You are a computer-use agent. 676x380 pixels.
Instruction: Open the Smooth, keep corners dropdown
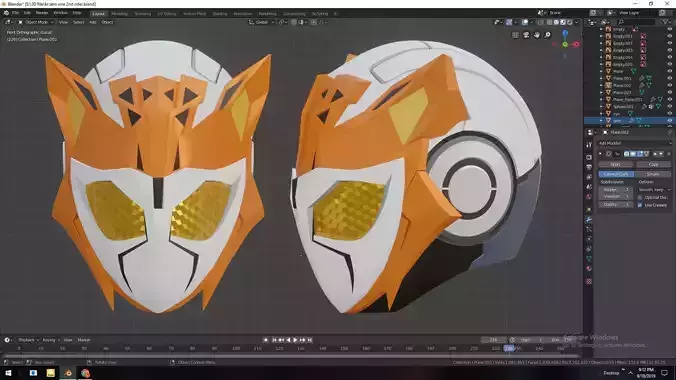point(654,190)
